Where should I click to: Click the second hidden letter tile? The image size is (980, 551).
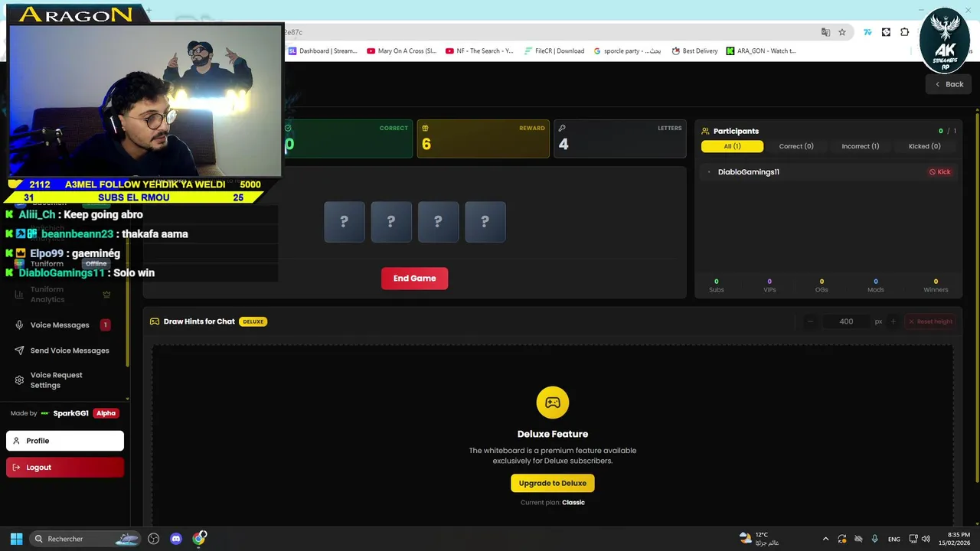(x=391, y=222)
